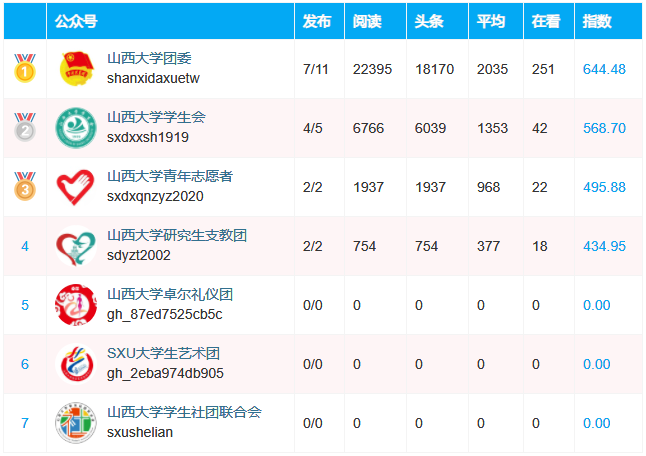Open the SXU大学生艺术团 avatar

76,364
